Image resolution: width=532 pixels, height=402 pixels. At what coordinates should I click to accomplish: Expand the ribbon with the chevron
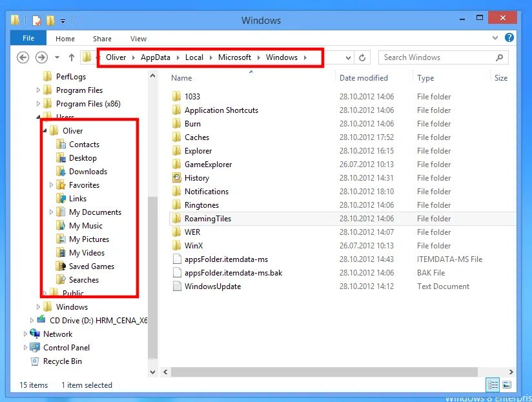pos(495,37)
